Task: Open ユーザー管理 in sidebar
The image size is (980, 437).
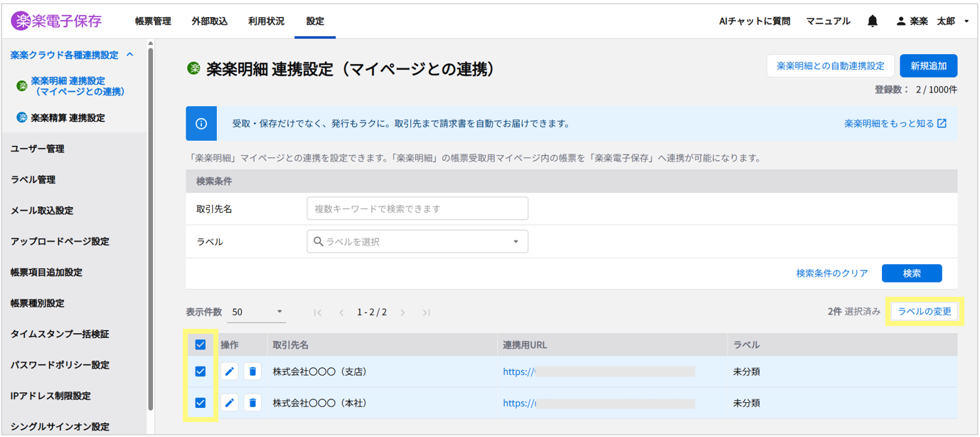Action: (x=37, y=149)
